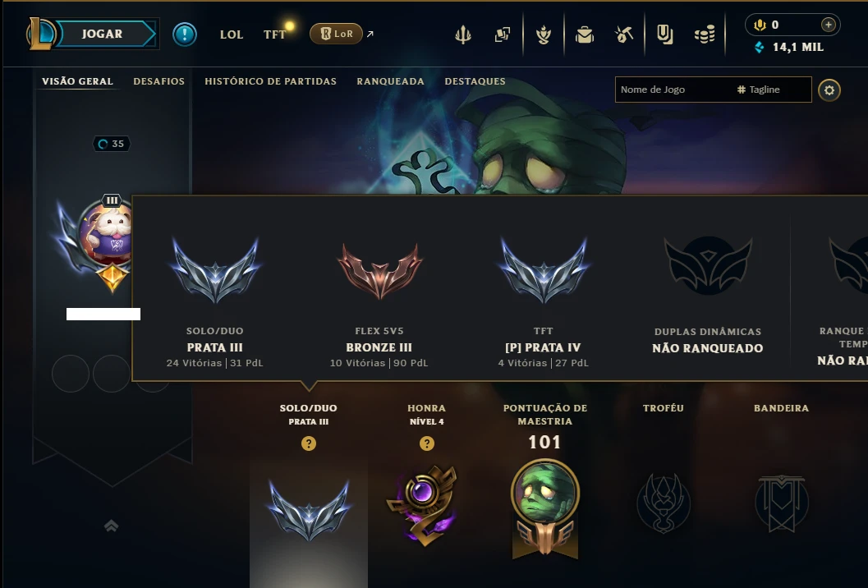Image resolution: width=868 pixels, height=588 pixels.
Task: Select the TFT game mode
Action: click(x=274, y=34)
